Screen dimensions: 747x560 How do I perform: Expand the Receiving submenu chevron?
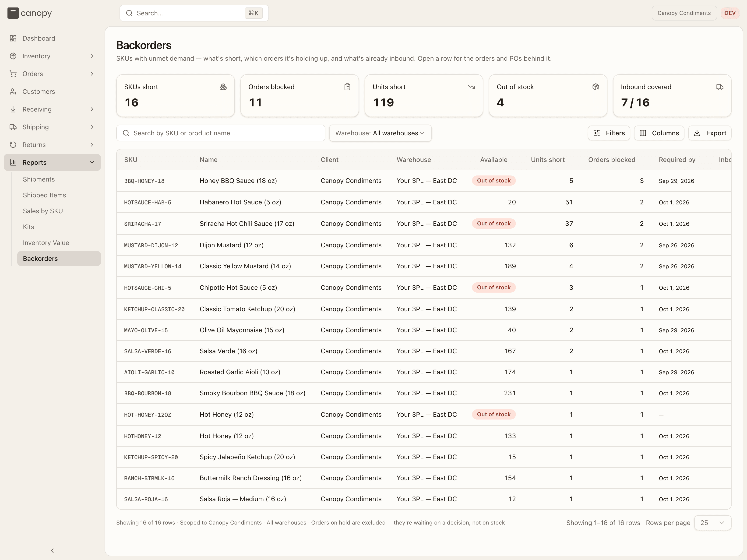92,109
